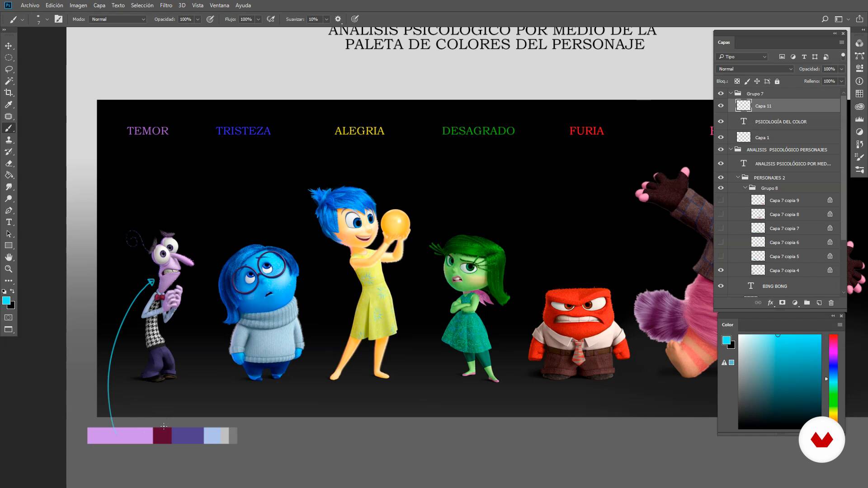This screenshot has height=488, width=868.
Task: Select the Capa 11 layer thumbnail
Action: [744, 106]
